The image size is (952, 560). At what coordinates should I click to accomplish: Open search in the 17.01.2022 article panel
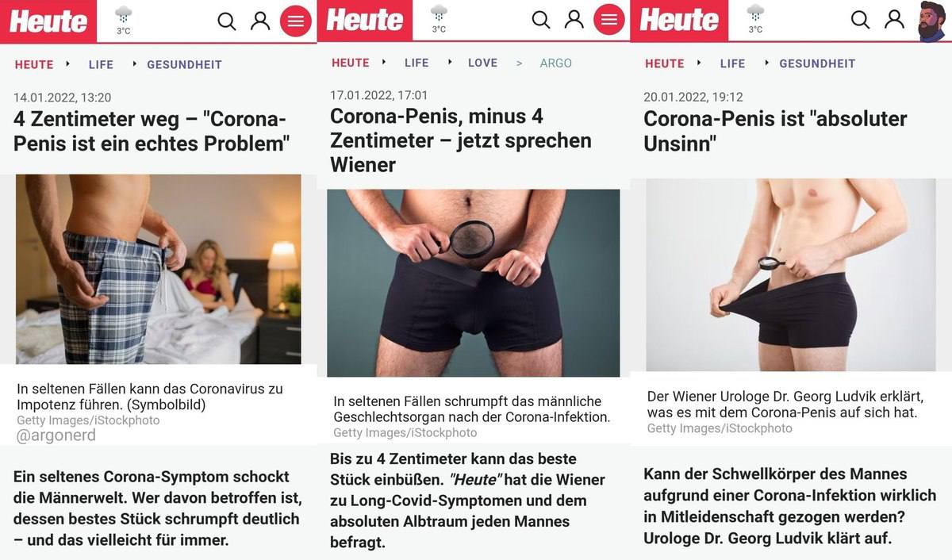541,20
